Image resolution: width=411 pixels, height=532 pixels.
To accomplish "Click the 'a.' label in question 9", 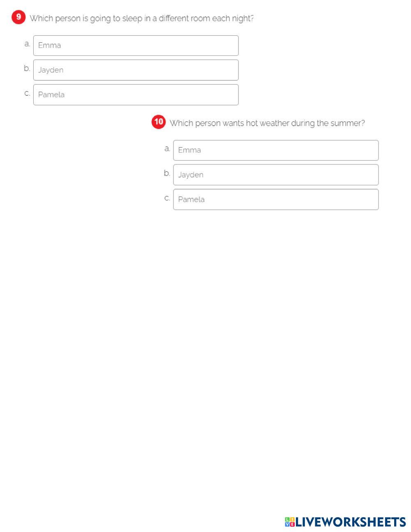I will 27,44.
